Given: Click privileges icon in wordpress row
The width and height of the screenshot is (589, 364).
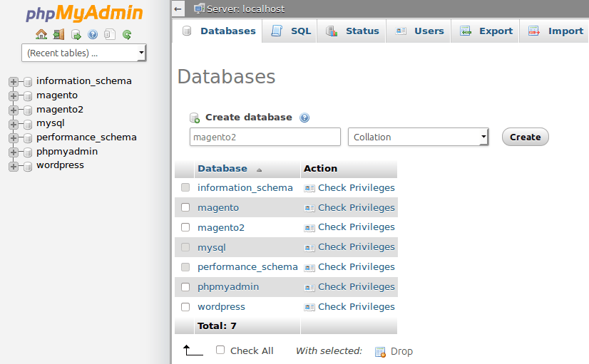Looking at the screenshot, I should 309,307.
